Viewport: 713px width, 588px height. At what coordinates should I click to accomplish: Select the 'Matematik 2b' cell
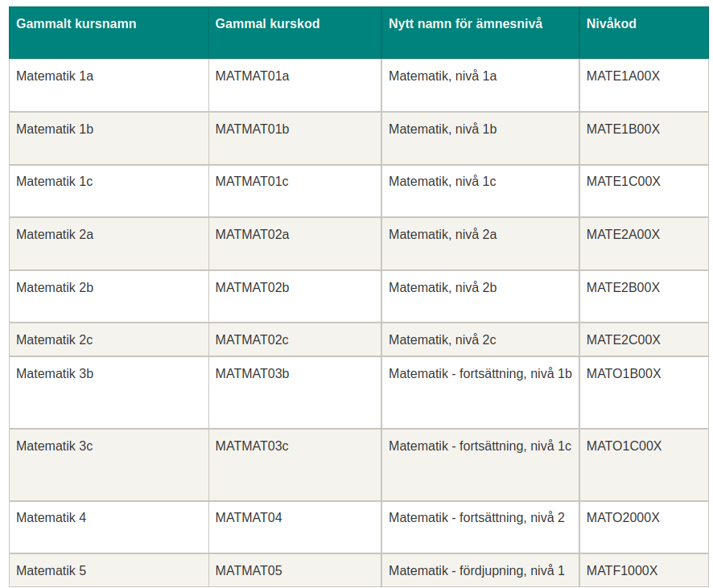(x=55, y=288)
